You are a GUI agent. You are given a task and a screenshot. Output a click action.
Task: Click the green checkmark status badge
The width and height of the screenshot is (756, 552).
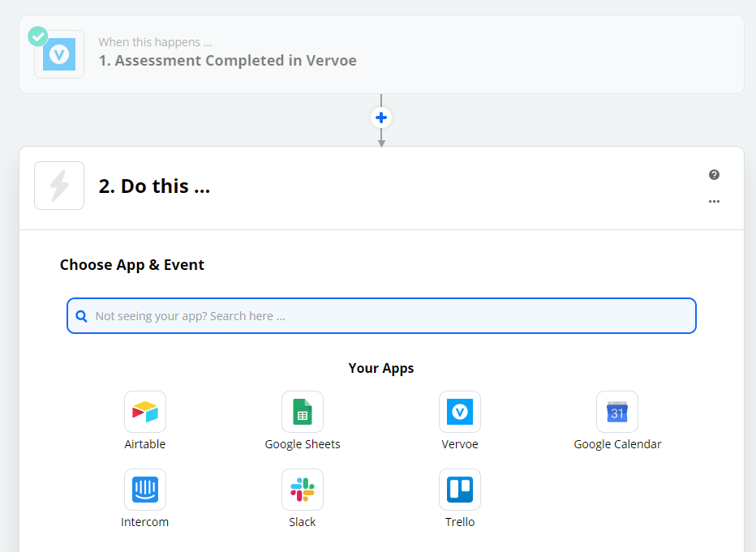(x=37, y=36)
